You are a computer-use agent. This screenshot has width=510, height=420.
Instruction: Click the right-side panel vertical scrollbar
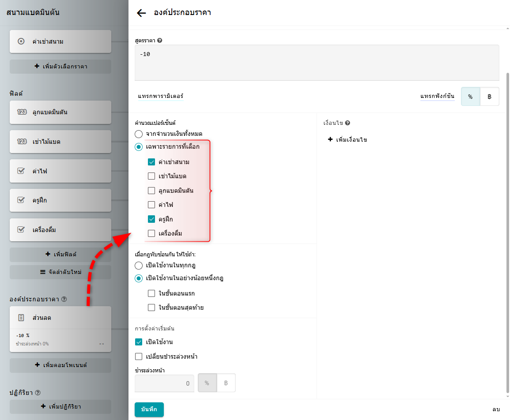click(x=507, y=221)
